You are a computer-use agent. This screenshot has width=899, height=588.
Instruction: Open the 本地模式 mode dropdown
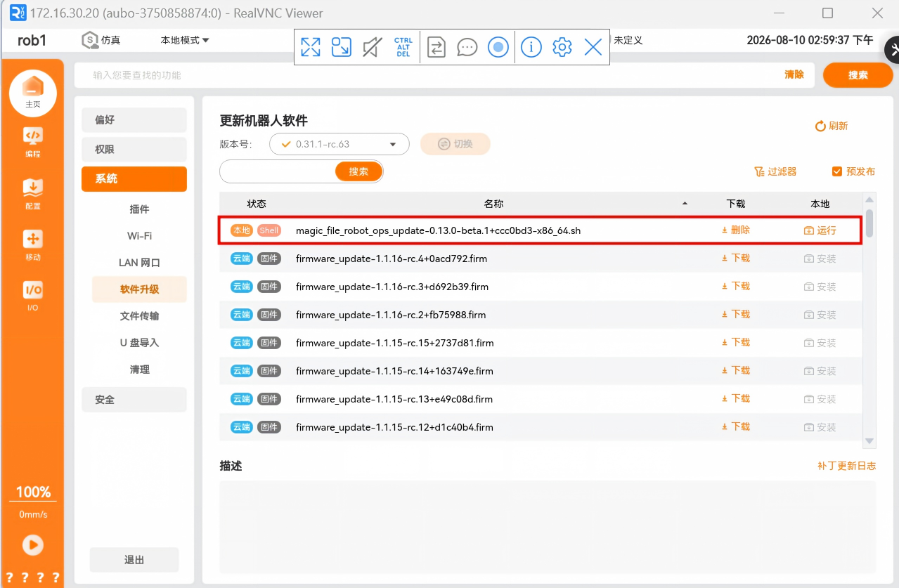click(185, 40)
